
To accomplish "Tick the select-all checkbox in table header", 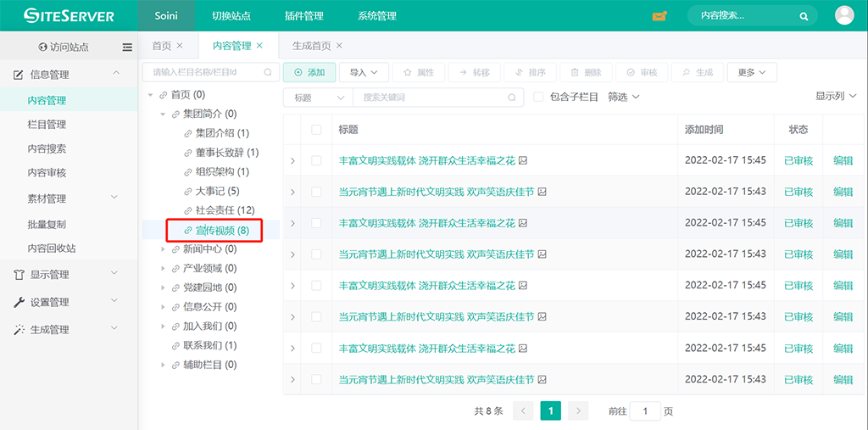I will pos(316,130).
